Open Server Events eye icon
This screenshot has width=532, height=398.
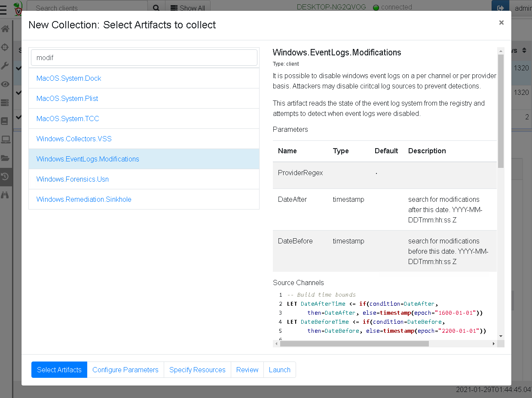(x=5, y=84)
